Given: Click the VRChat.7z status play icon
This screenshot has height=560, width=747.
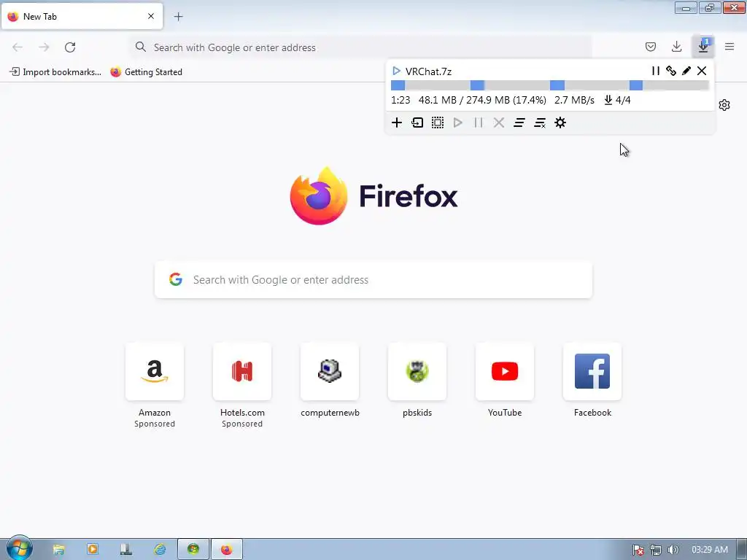Looking at the screenshot, I should pyautogui.click(x=396, y=71).
